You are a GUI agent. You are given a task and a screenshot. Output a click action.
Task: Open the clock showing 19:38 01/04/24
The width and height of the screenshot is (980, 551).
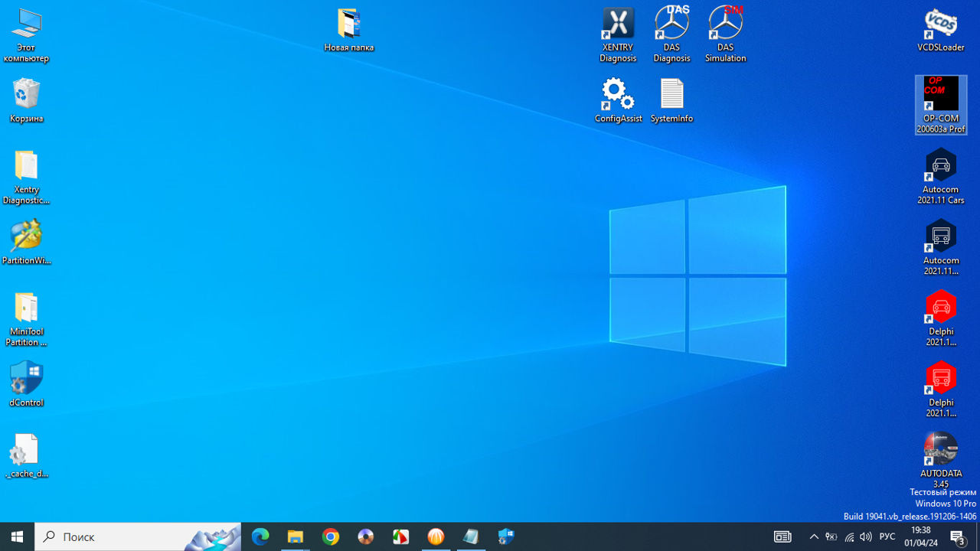(921, 536)
